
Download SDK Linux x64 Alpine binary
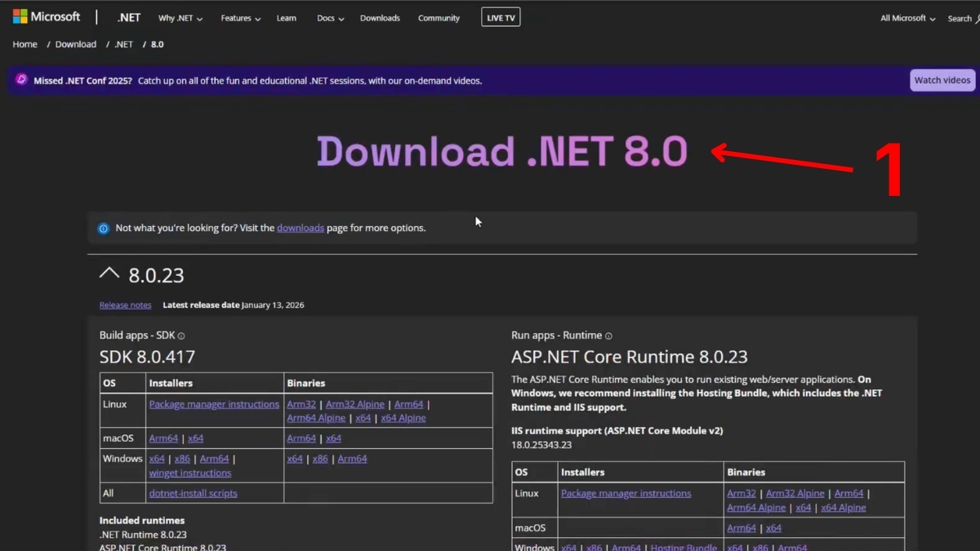pos(403,418)
